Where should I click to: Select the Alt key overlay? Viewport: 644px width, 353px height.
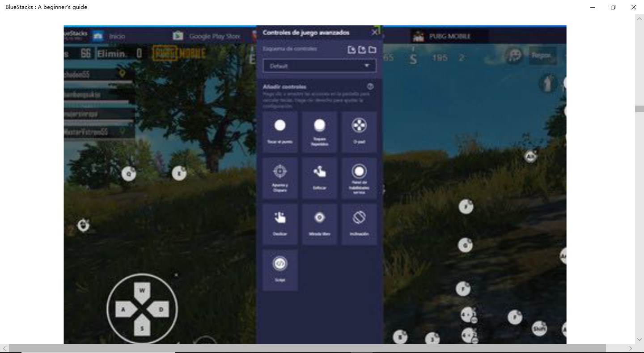point(530,157)
